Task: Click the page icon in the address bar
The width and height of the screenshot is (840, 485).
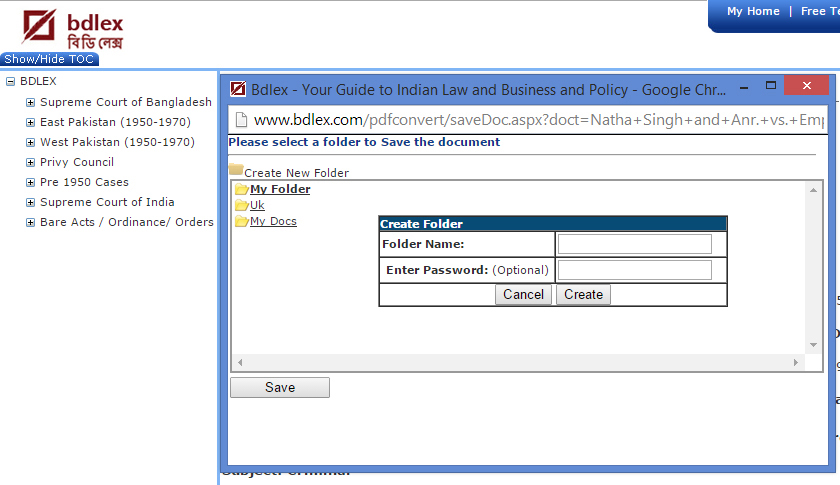Action: pyautogui.click(x=242, y=120)
